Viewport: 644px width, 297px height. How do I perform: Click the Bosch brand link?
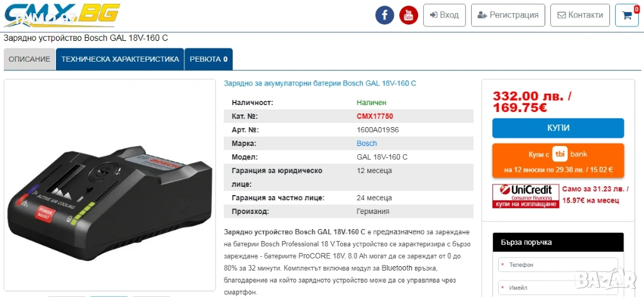tap(367, 143)
